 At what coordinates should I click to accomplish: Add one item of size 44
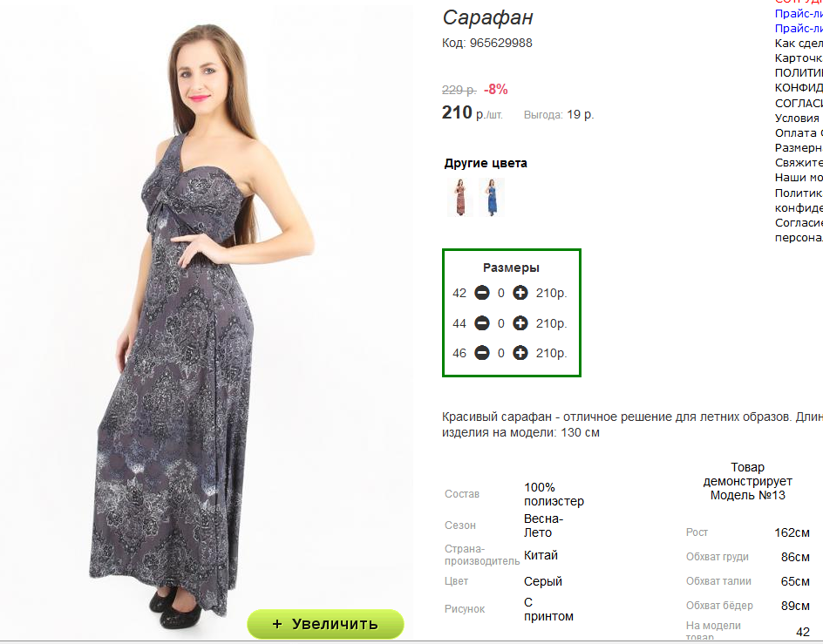pyautogui.click(x=520, y=323)
